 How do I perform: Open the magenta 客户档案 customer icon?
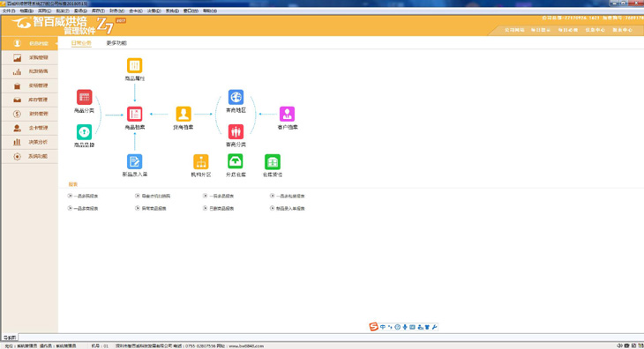(287, 114)
